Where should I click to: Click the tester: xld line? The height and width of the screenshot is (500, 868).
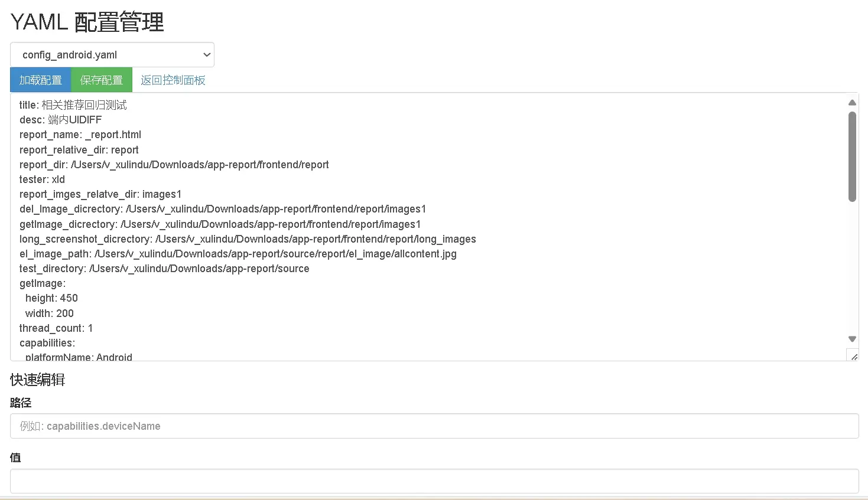pyautogui.click(x=43, y=179)
